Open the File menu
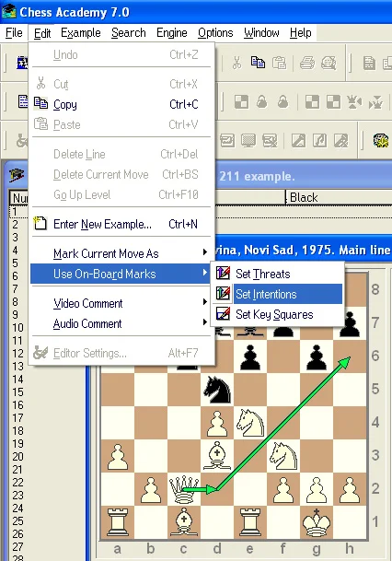 click(x=14, y=33)
